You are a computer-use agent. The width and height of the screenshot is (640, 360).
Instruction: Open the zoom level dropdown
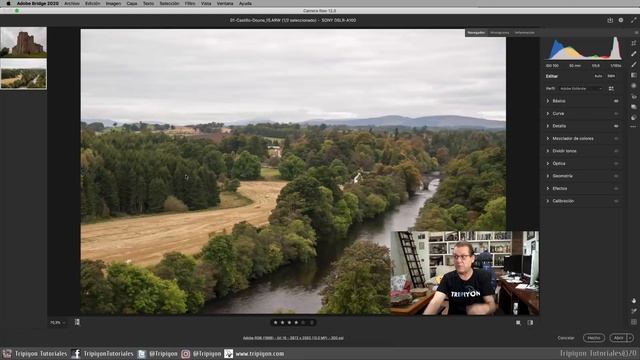[58, 322]
